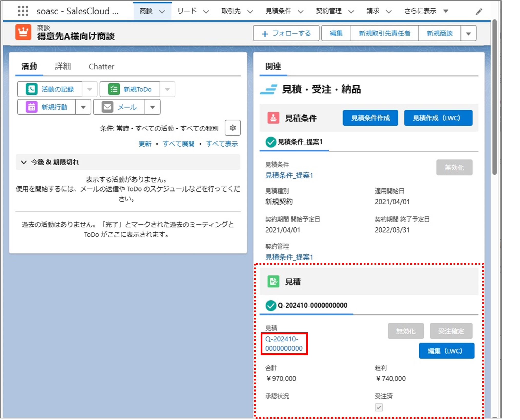Click the orange crown opportunity icon

(x=23, y=32)
